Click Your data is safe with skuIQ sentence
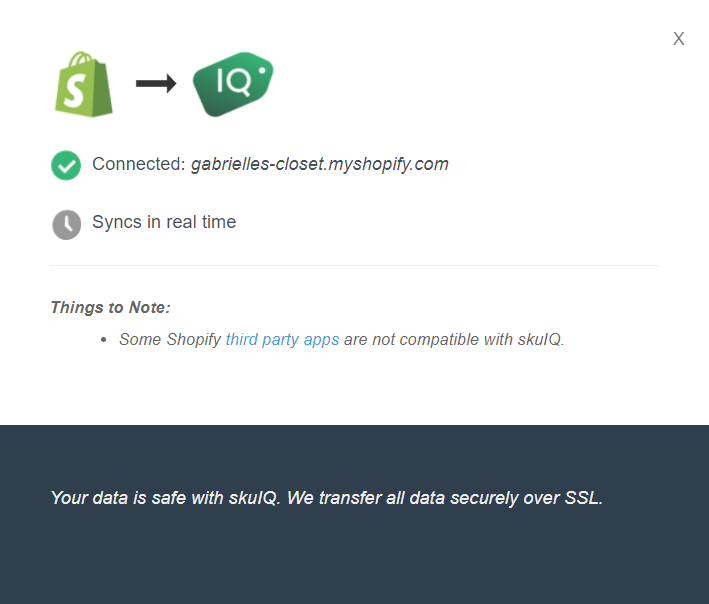 (165, 497)
